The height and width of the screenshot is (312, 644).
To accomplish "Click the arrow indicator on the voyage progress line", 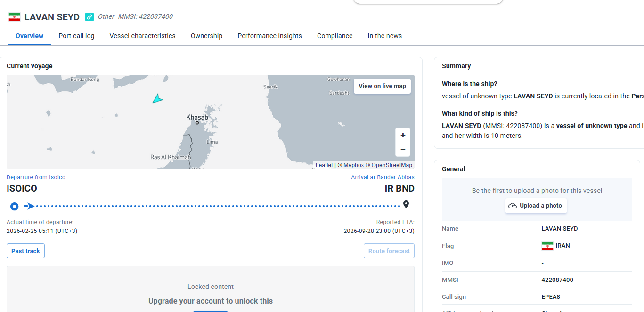I will (29, 206).
